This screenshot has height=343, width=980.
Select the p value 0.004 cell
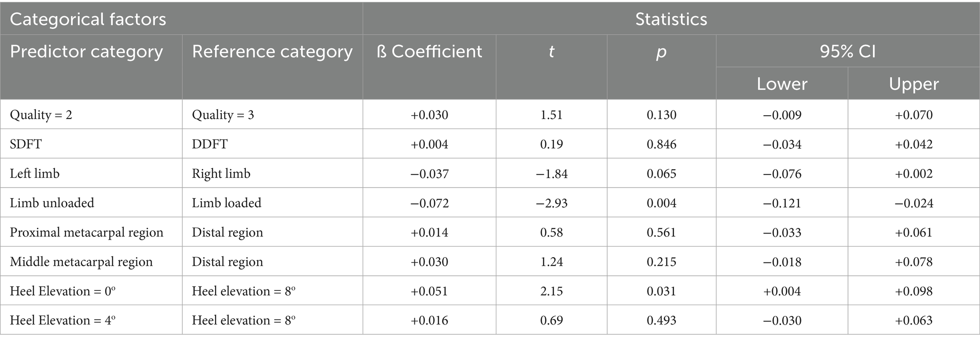pyautogui.click(x=661, y=203)
